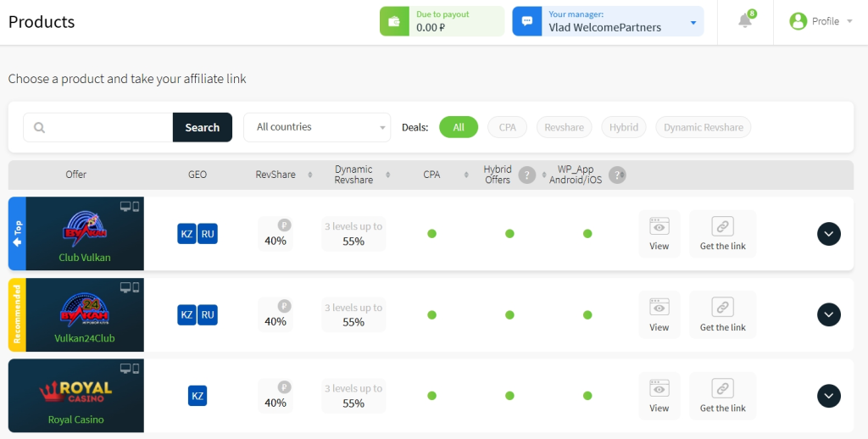This screenshot has height=439, width=868.
Task: Click the ruble currency icon in Club Vulkan RevShare
Action: pyautogui.click(x=285, y=225)
